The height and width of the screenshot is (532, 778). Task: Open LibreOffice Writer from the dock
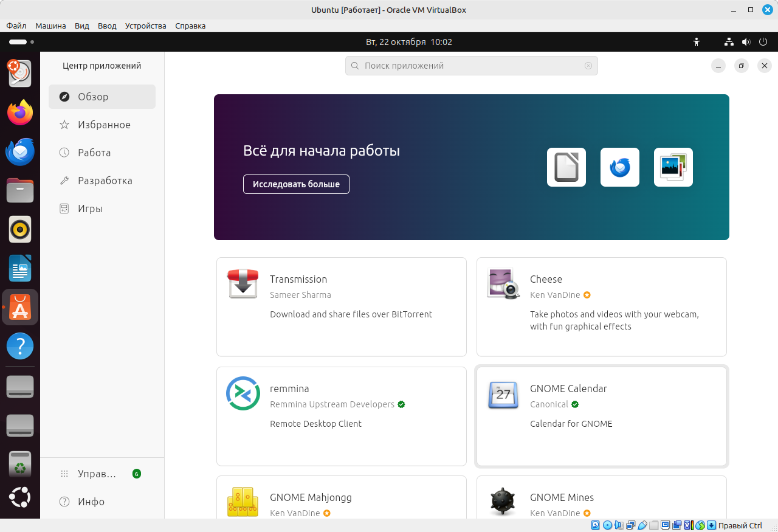pyautogui.click(x=20, y=268)
